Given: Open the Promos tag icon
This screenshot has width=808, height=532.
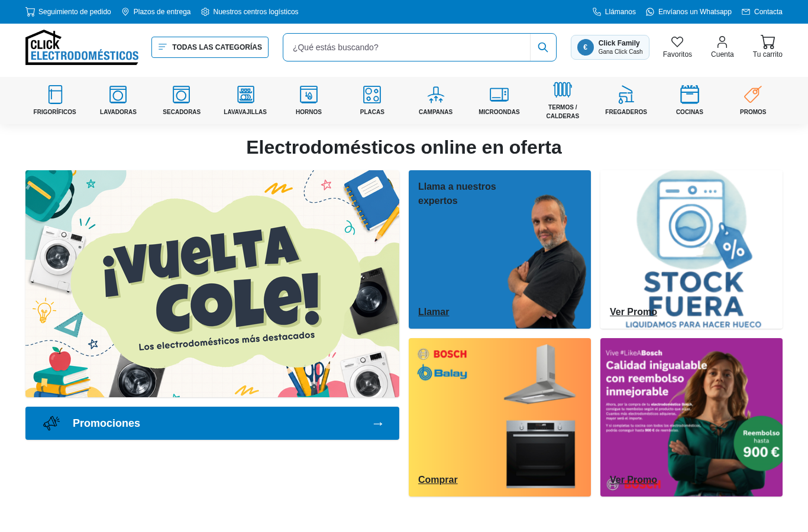Looking at the screenshot, I should [x=753, y=95].
